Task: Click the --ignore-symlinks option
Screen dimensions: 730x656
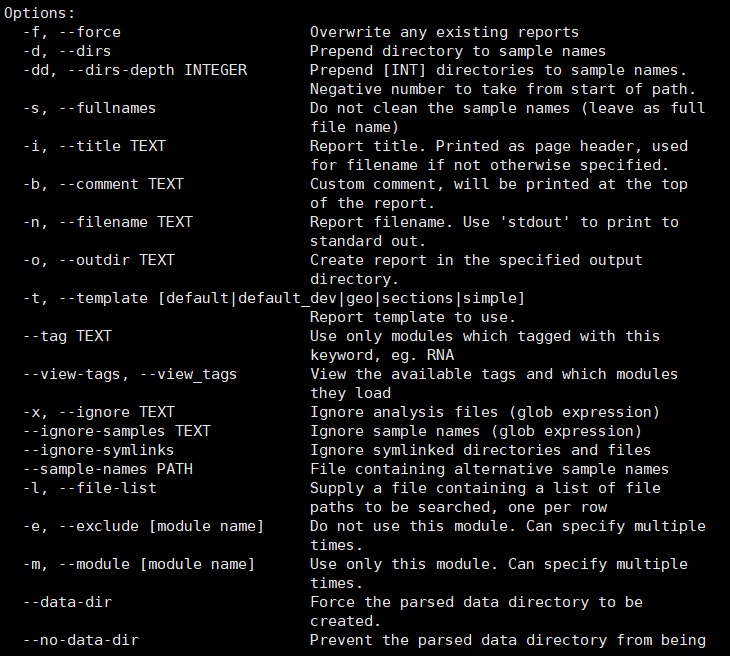Action: pyautogui.click(x=99, y=450)
